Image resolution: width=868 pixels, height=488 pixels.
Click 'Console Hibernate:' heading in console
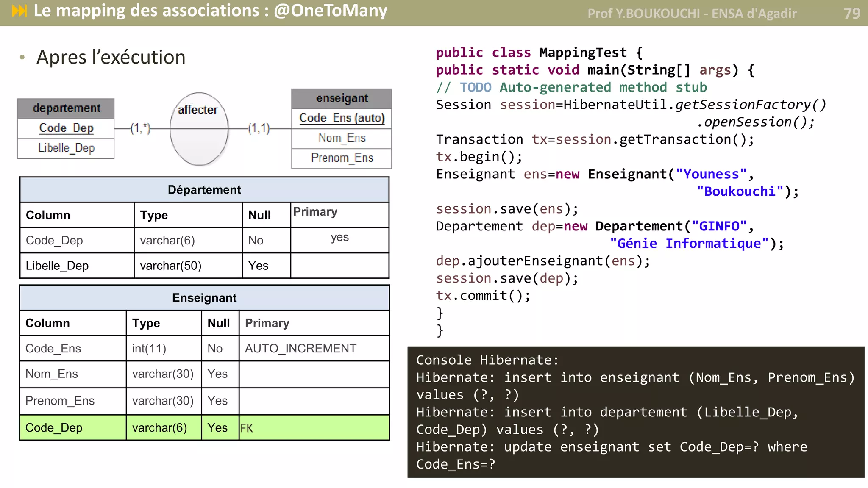tap(487, 360)
